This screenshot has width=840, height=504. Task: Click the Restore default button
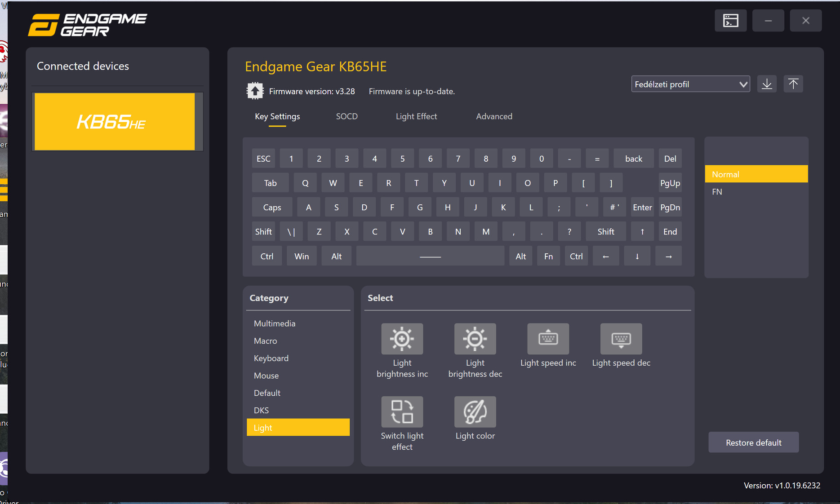click(x=754, y=442)
